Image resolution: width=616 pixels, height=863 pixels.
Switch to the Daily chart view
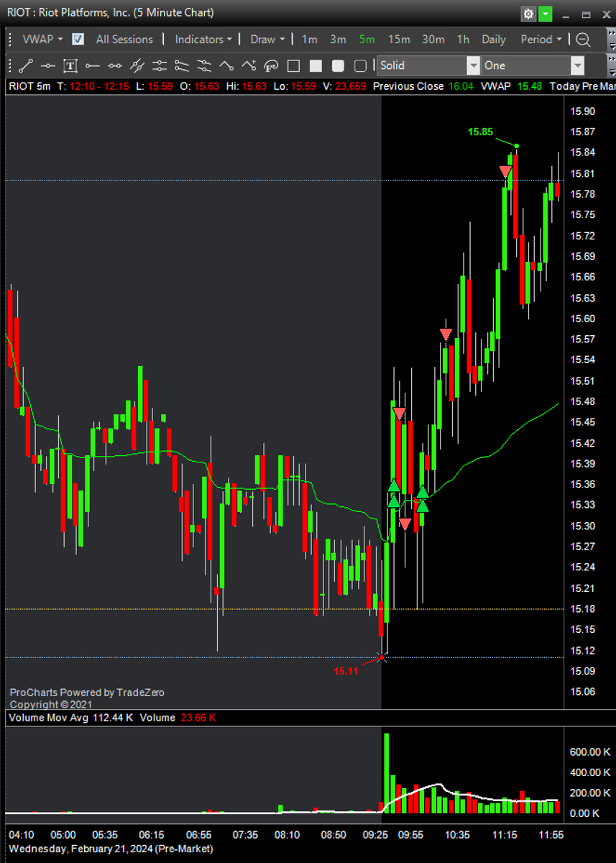pyautogui.click(x=493, y=40)
